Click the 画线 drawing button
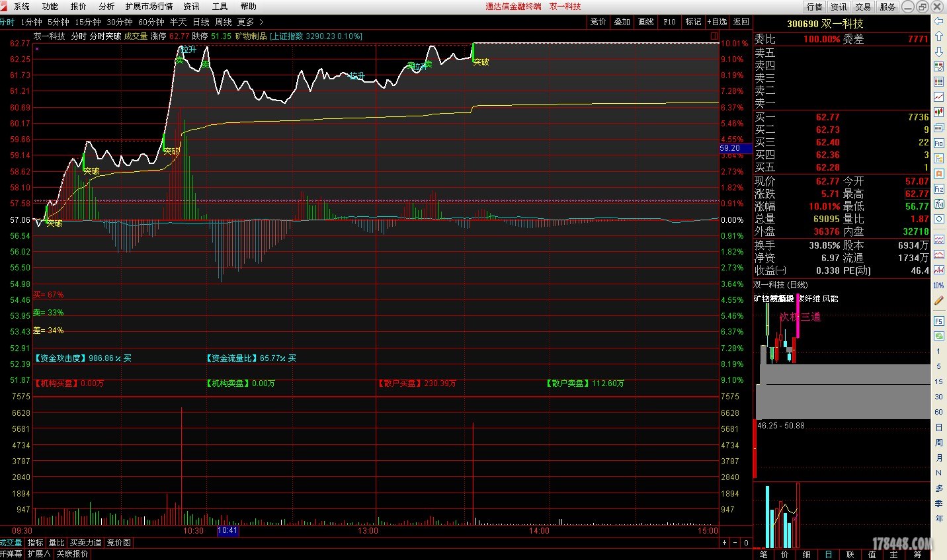This screenshot has height=560, width=947. click(x=645, y=22)
